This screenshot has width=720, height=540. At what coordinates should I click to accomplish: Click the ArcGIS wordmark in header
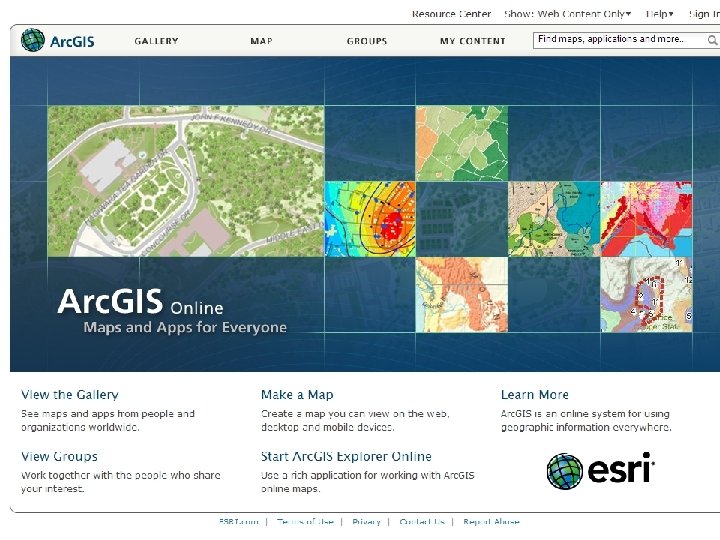(x=72, y=42)
